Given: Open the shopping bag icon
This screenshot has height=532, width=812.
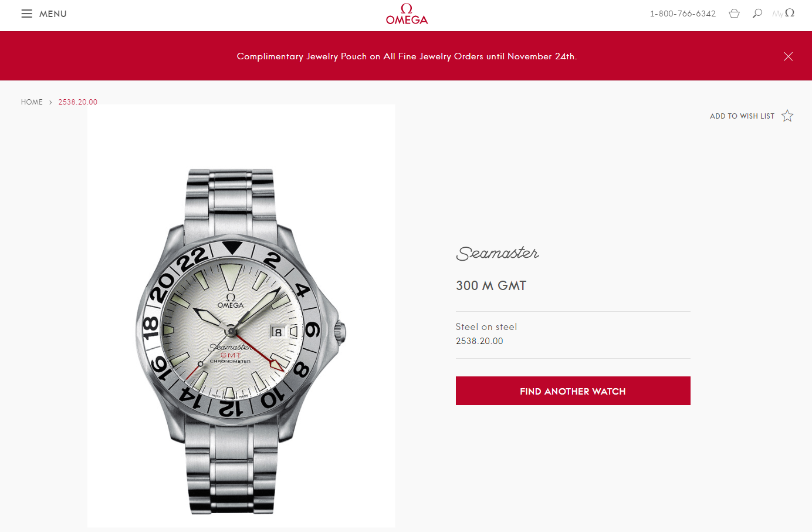Looking at the screenshot, I should pyautogui.click(x=734, y=14).
